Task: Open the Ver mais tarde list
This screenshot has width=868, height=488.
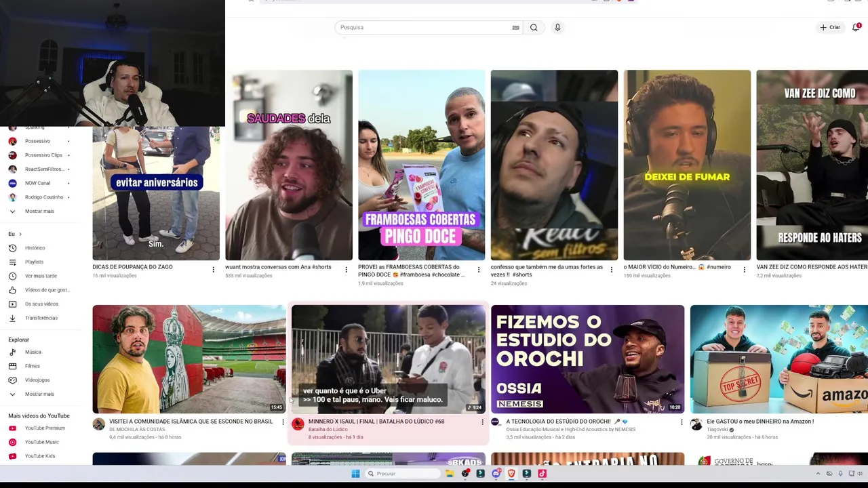Action: (x=41, y=276)
